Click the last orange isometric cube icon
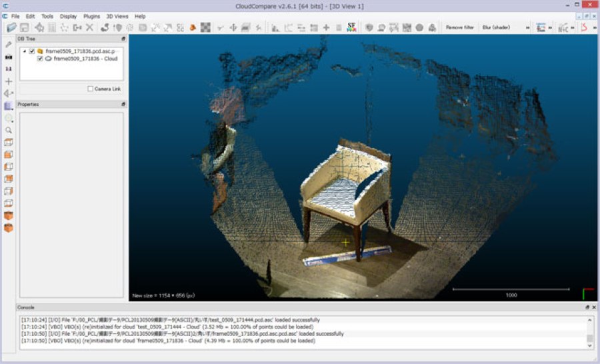Screen dimensions: 600x364 point(9,228)
